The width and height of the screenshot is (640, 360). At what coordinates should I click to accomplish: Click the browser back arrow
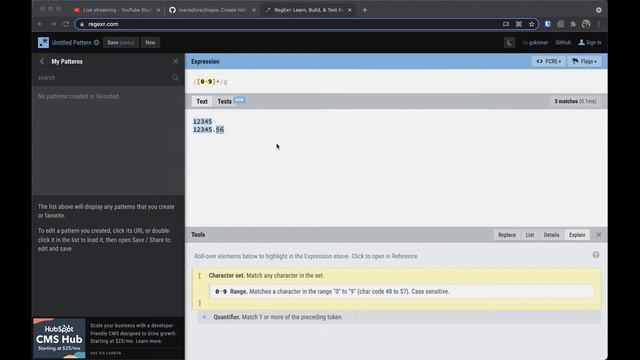tap(40, 24)
